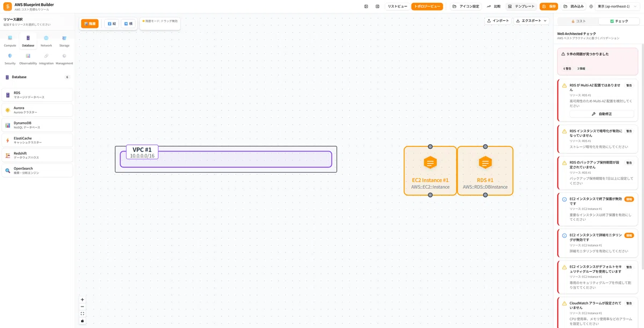Image resolution: width=644 pixels, height=328 pixels.
Task: Open the 比較 comparison view
Action: (494, 6)
